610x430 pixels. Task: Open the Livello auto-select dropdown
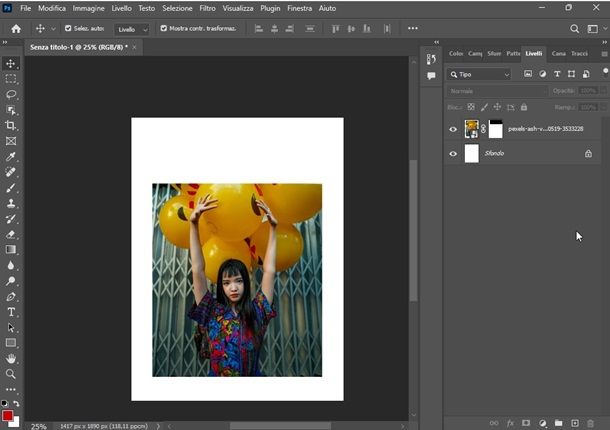[x=132, y=29]
